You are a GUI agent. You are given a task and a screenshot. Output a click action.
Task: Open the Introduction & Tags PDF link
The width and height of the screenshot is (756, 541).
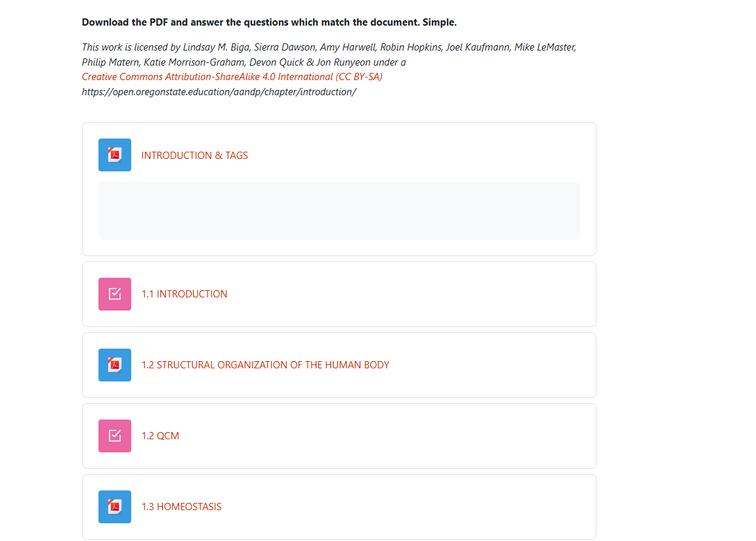click(194, 156)
